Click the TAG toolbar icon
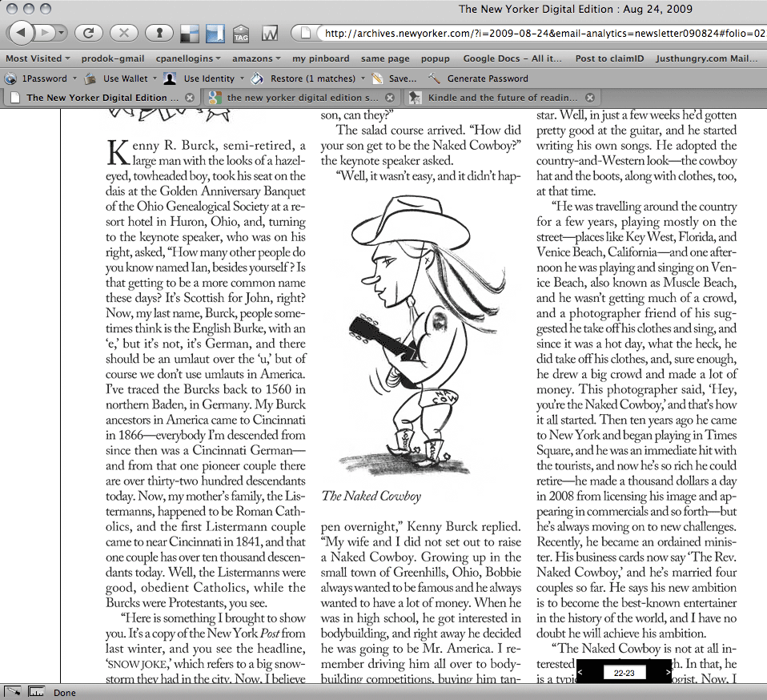The height and width of the screenshot is (700, 767). point(241,34)
